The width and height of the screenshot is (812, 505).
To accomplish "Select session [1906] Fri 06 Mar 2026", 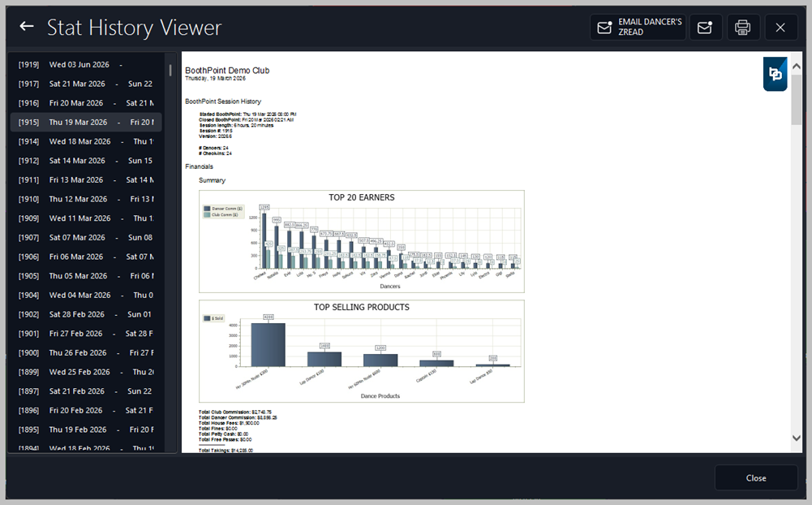I will pos(86,257).
